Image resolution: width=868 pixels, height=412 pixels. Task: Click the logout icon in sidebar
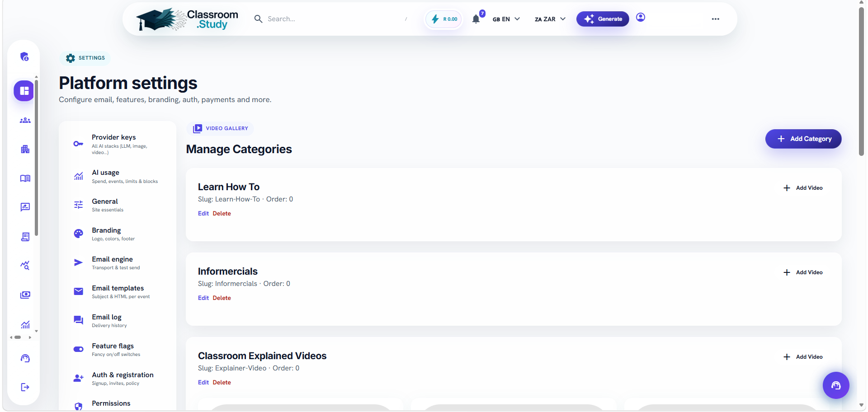pyautogui.click(x=25, y=387)
